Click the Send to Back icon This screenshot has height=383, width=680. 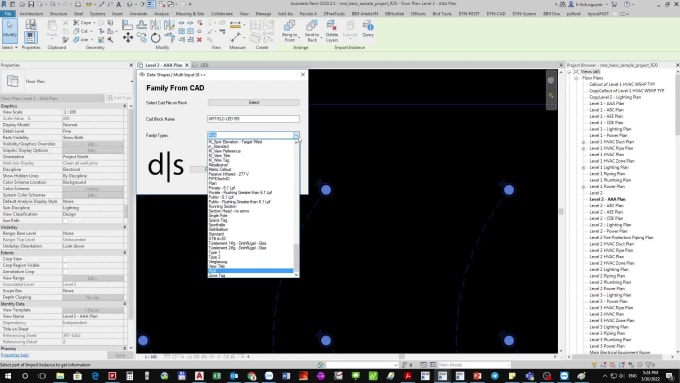[312, 30]
